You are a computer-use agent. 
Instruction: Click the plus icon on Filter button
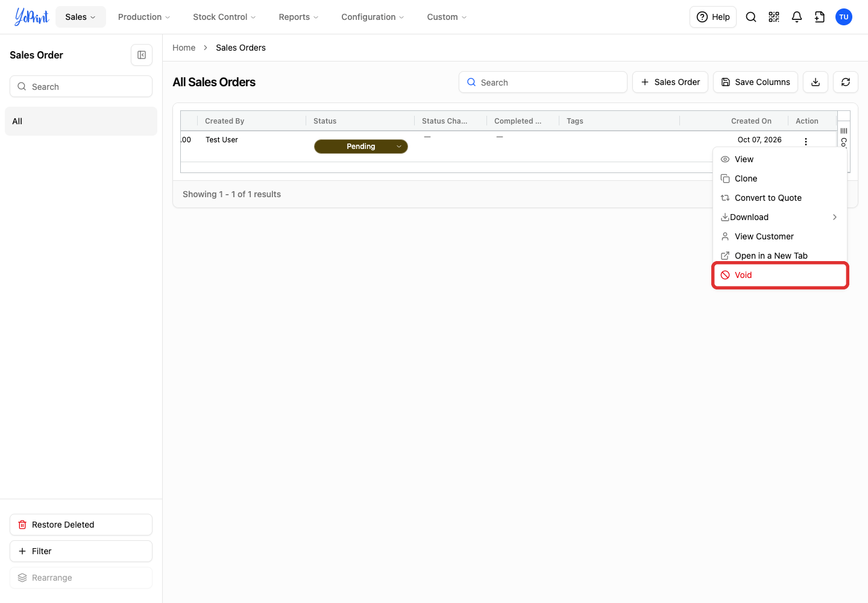click(x=22, y=551)
